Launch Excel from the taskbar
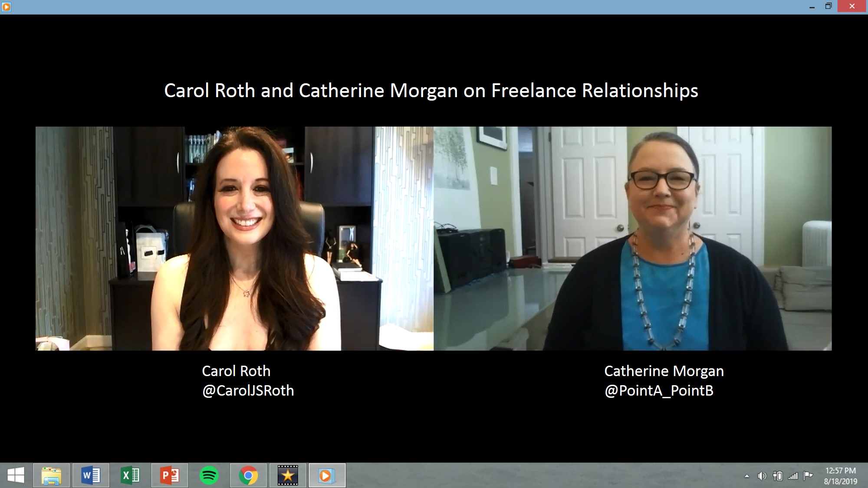This screenshot has width=868, height=488. pyautogui.click(x=130, y=475)
